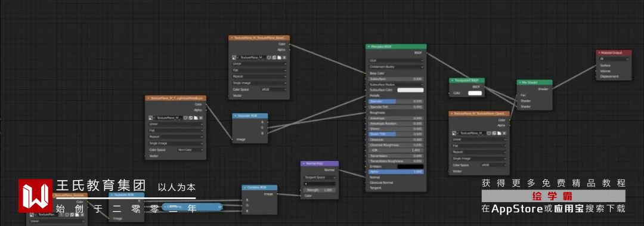Click the Subsurface Color white swatch

pos(410,90)
